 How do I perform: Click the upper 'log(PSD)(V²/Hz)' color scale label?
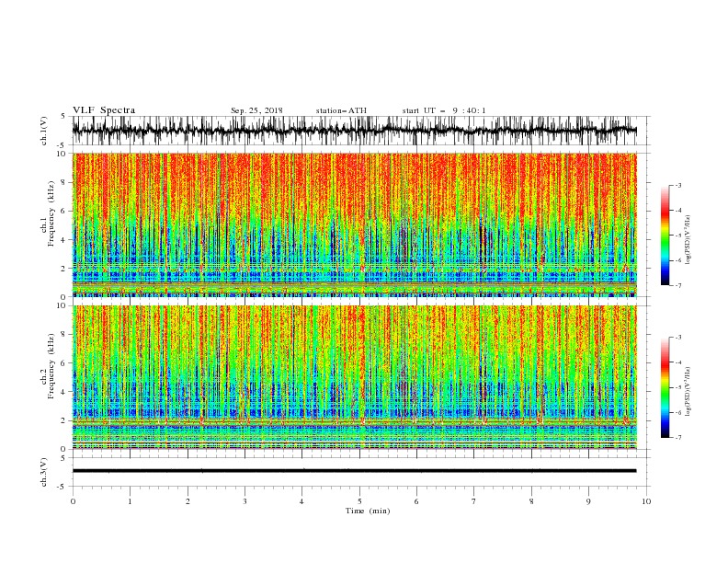688,240
